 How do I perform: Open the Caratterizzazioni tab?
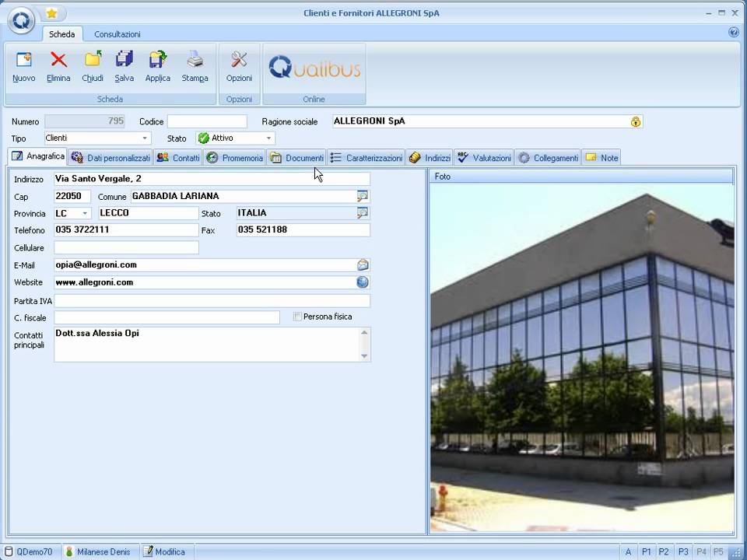366,158
